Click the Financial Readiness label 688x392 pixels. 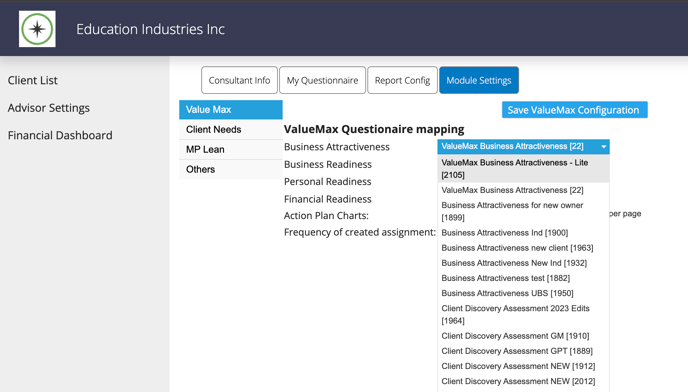pyautogui.click(x=327, y=199)
